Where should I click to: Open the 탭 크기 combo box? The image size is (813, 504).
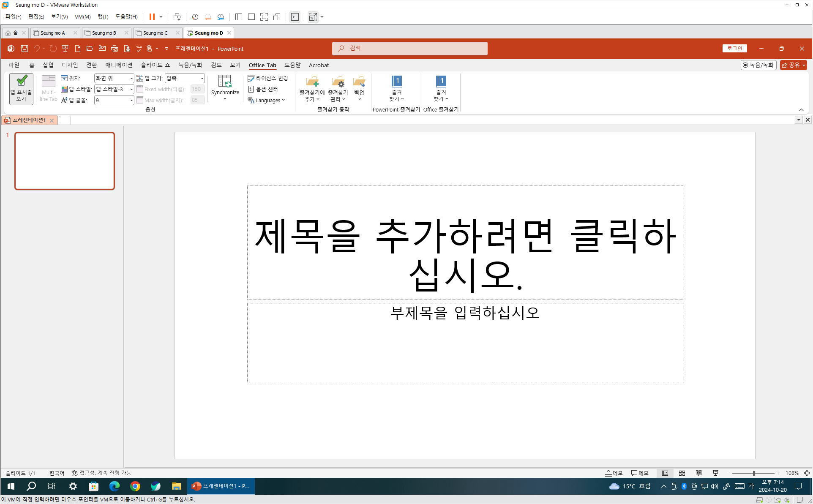(x=185, y=78)
